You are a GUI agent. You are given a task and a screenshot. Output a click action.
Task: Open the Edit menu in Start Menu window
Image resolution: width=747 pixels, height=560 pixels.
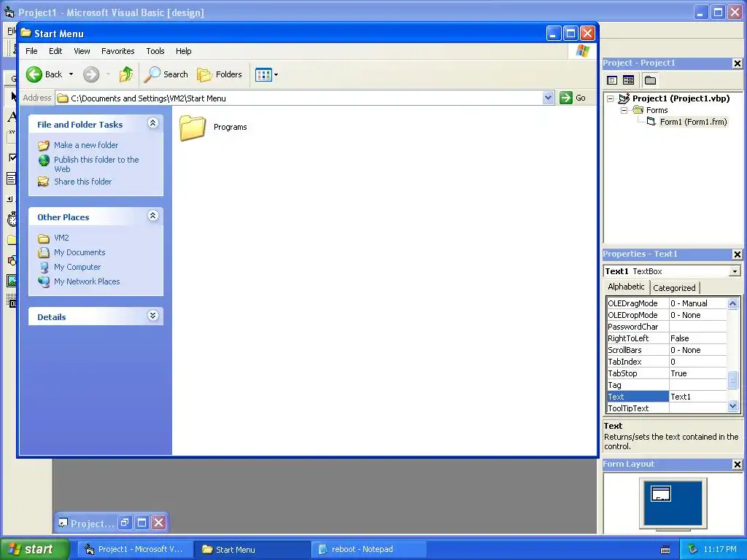pos(55,51)
